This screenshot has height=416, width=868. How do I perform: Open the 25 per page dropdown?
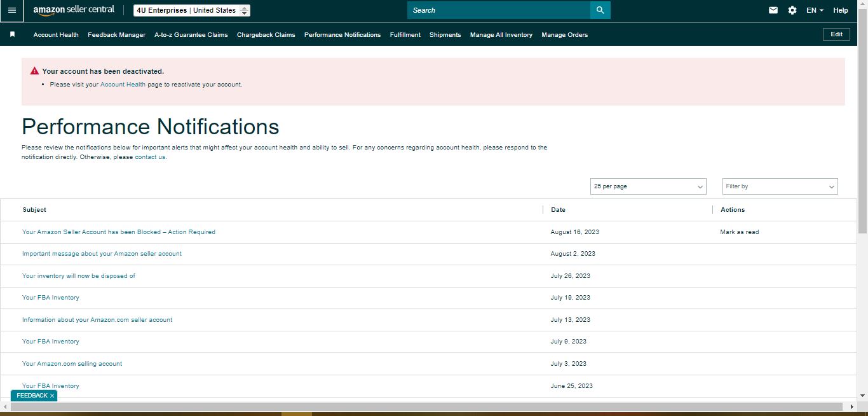point(648,186)
